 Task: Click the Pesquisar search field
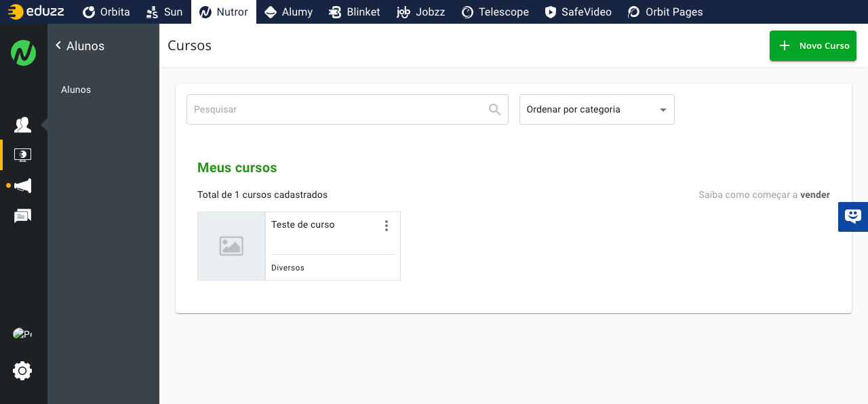347,109
